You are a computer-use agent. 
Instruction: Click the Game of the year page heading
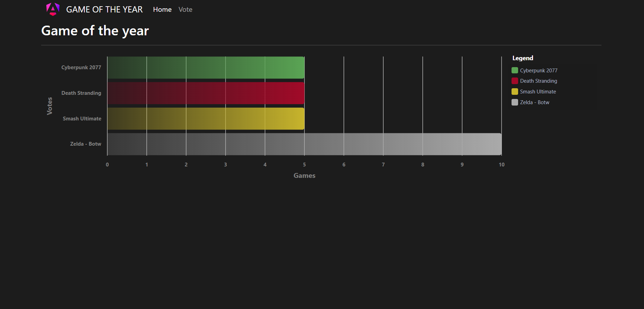pos(95,31)
